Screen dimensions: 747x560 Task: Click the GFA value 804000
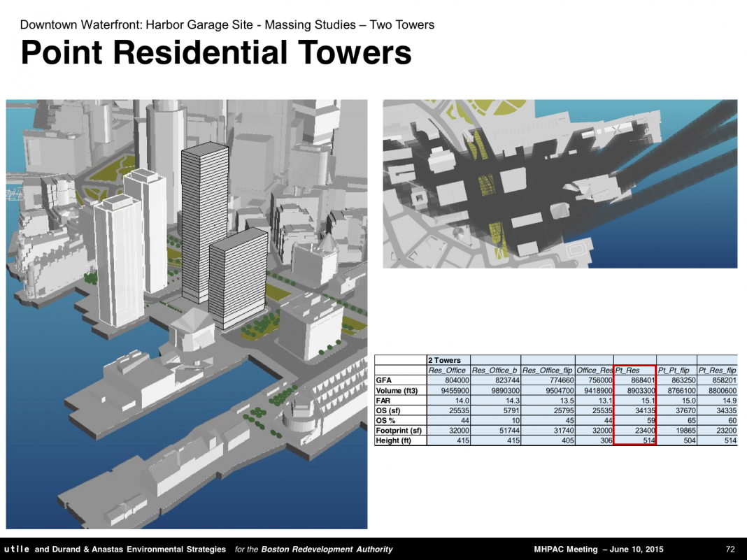pyautogui.click(x=457, y=380)
